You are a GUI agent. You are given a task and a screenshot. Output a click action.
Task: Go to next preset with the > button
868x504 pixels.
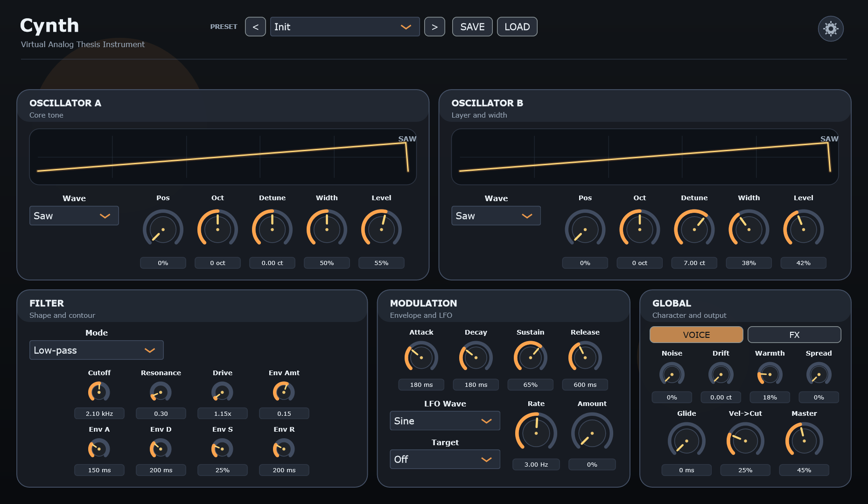434,27
